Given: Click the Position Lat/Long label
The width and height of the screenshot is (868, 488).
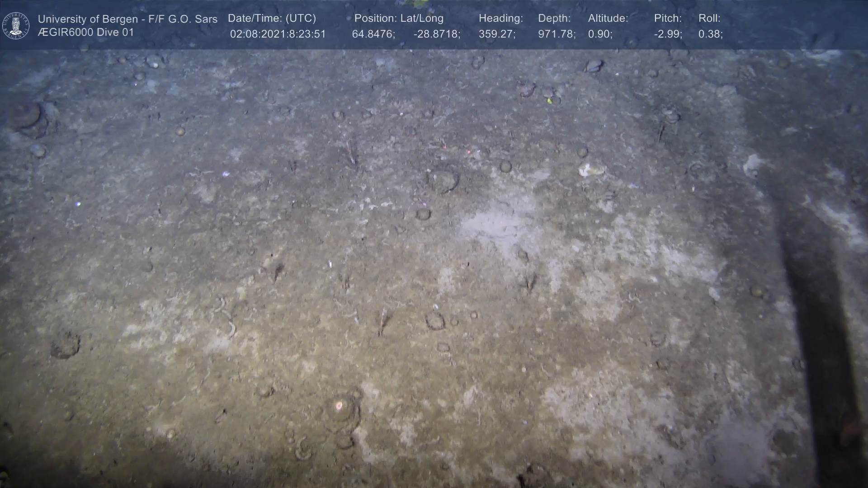Looking at the screenshot, I should (399, 19).
